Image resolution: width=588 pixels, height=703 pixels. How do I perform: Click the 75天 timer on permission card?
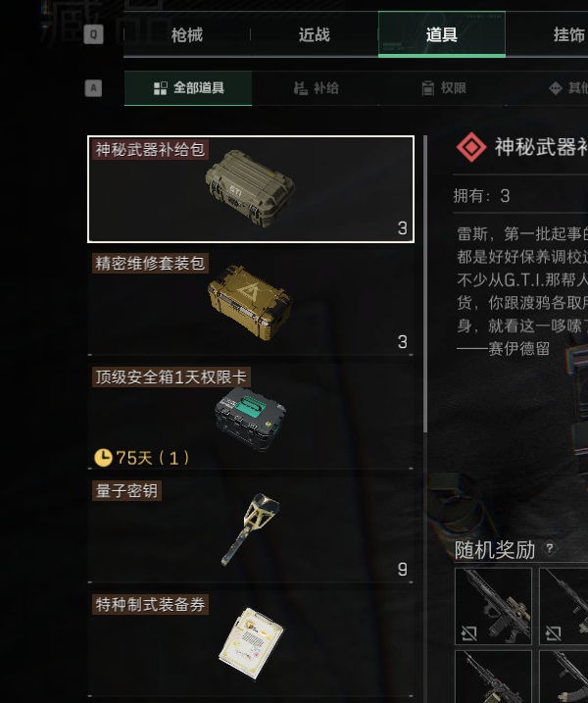(x=142, y=458)
